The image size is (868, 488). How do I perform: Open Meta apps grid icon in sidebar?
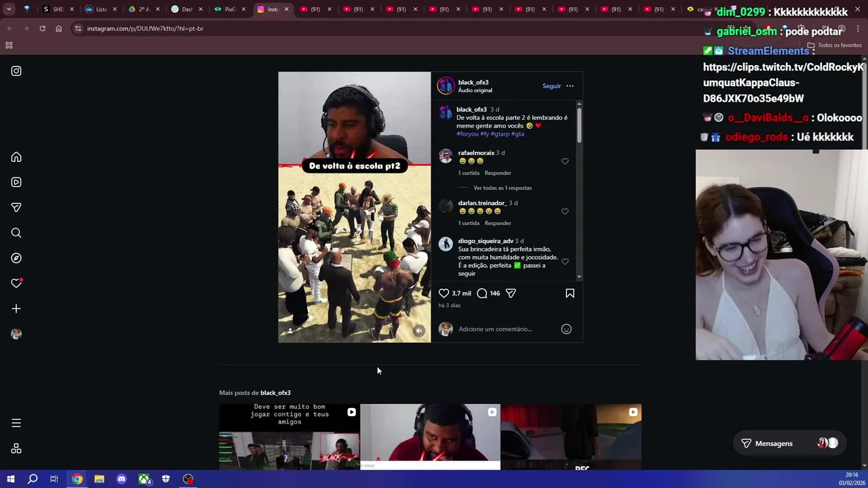(16, 449)
